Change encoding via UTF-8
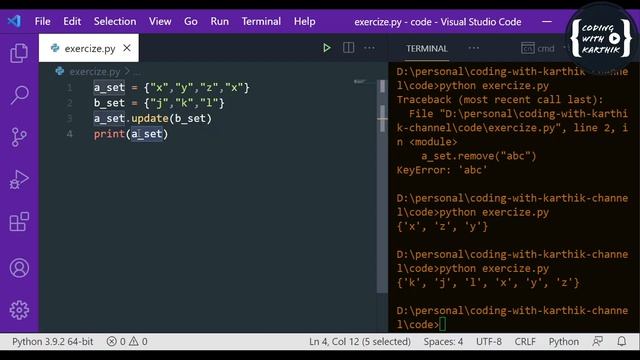 (489, 341)
